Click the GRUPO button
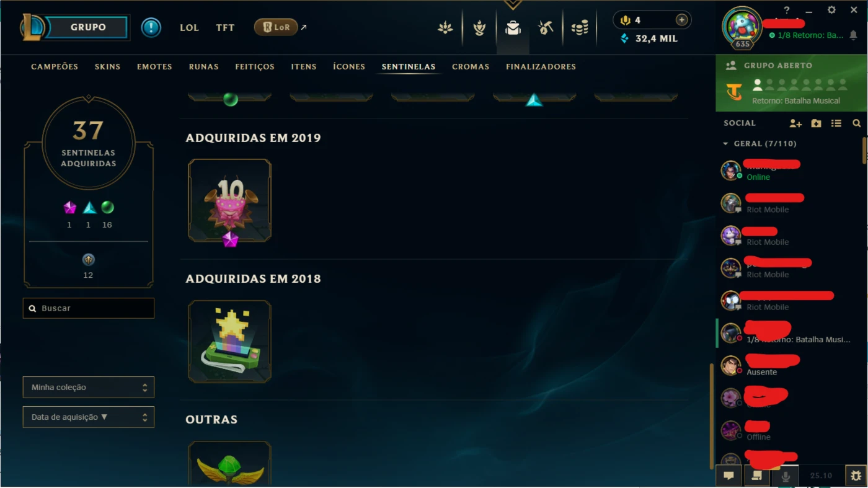Screen dimensions: 868x488 point(88,27)
